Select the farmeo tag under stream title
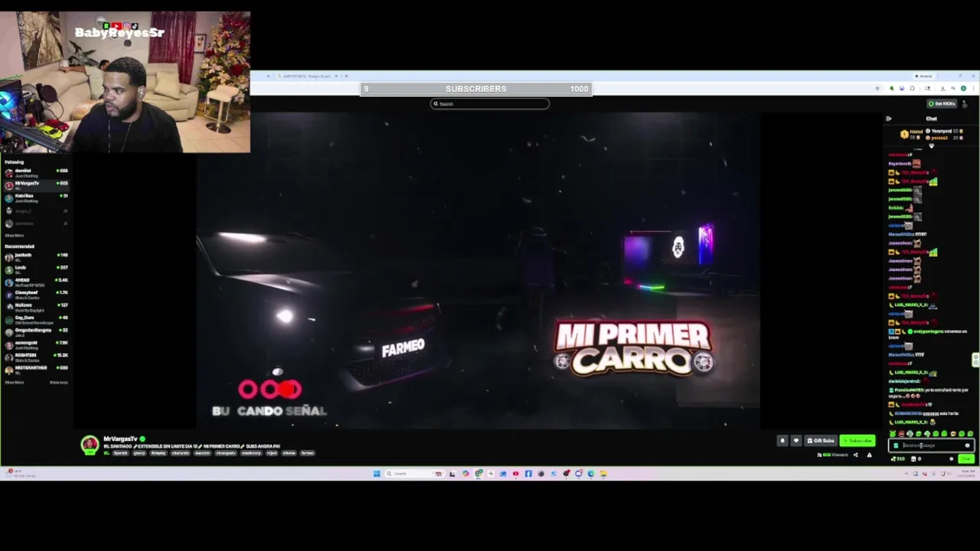 click(x=307, y=453)
